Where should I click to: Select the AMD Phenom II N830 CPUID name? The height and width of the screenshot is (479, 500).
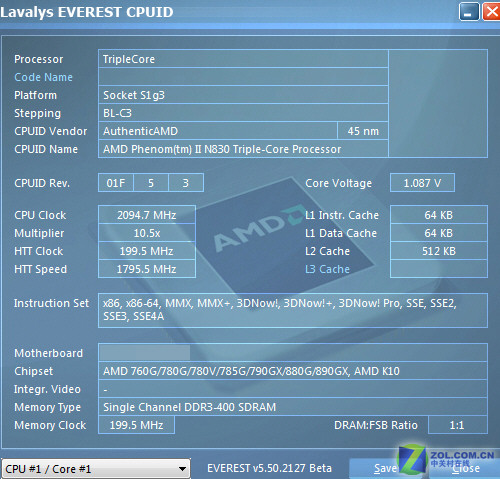tap(243, 149)
